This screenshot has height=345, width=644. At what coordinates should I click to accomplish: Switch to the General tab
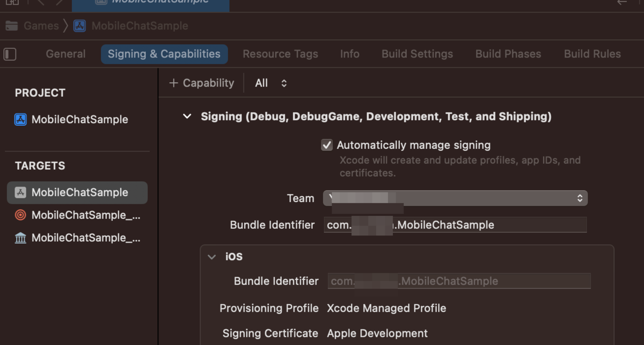(65, 54)
